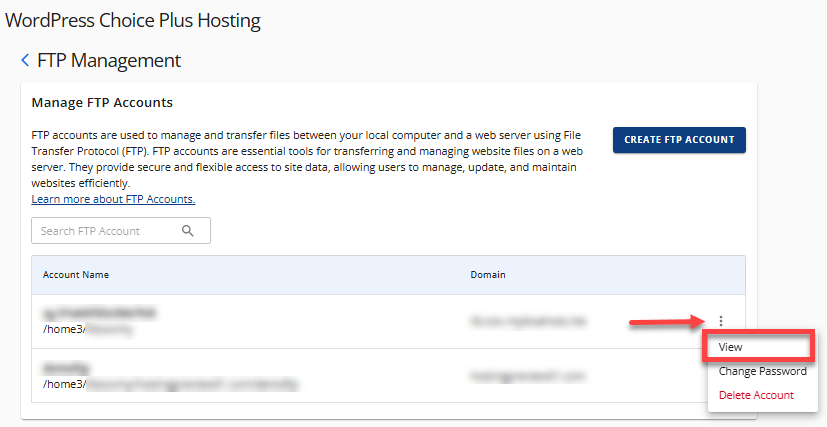
Task: Focus the Search FTP Account text field
Action: tap(108, 231)
